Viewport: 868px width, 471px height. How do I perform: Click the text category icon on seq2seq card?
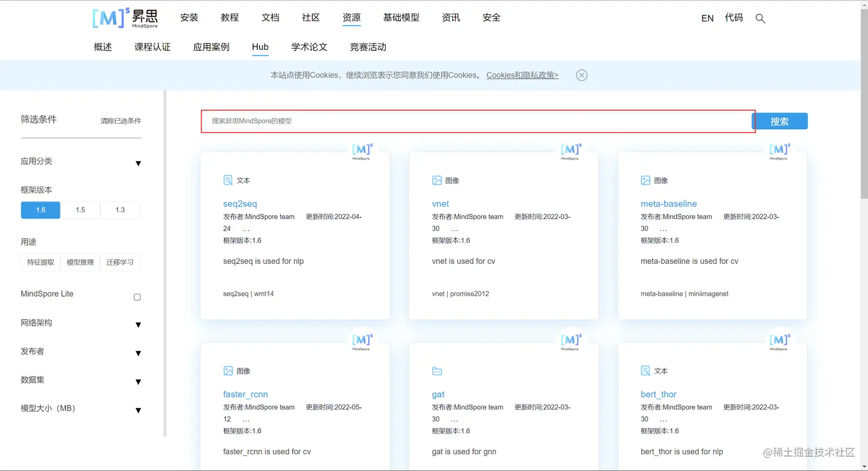228,180
